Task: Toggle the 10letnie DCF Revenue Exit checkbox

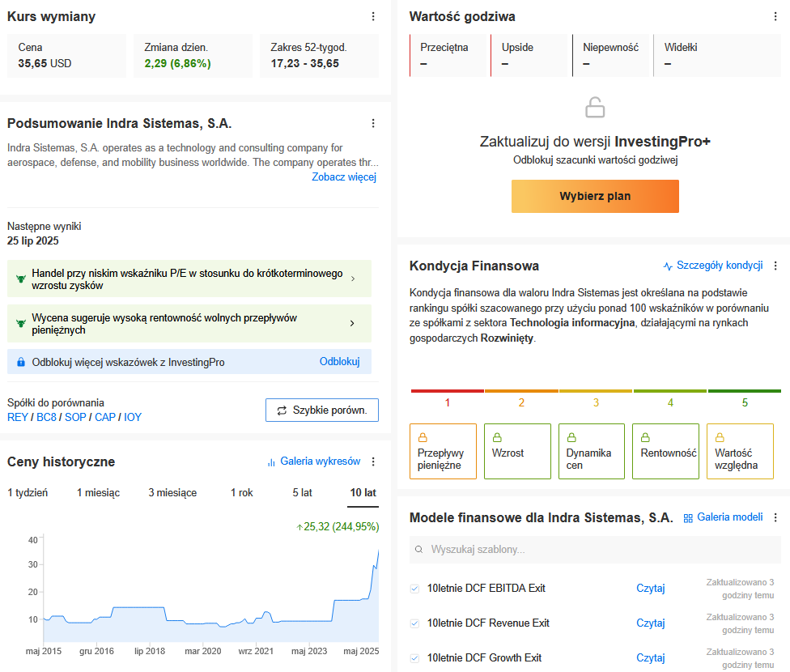Action: [414, 623]
